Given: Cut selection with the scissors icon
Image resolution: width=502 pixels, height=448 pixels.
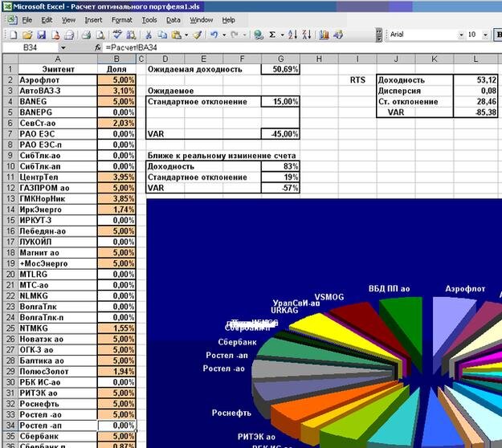Looking at the screenshot, I should coord(149,35).
